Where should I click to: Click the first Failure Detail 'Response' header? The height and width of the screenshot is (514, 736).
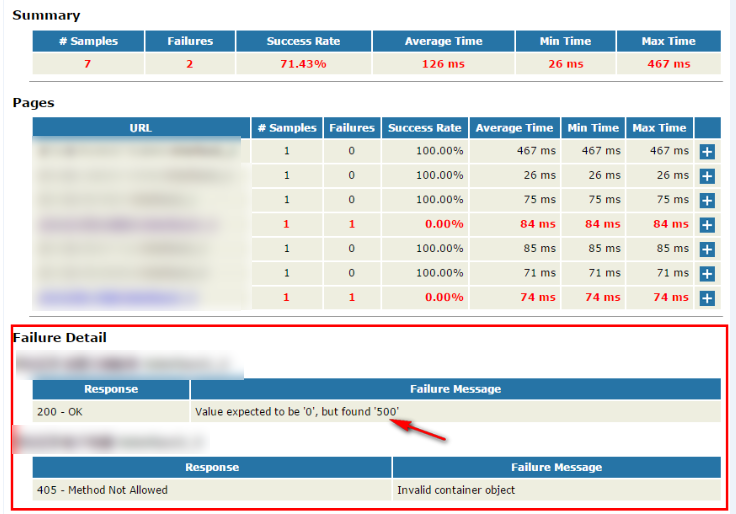111,389
